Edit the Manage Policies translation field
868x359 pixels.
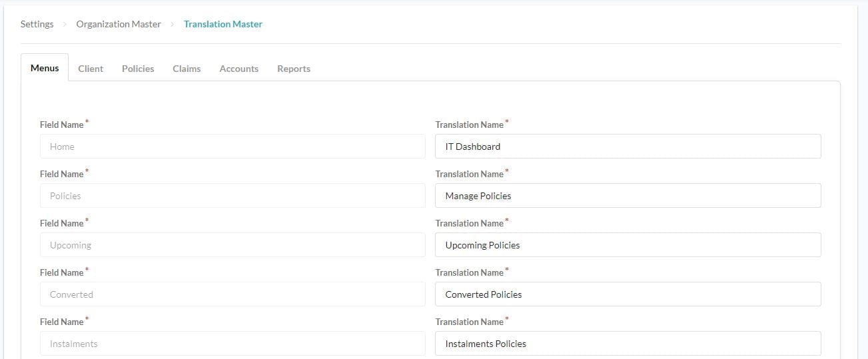628,196
